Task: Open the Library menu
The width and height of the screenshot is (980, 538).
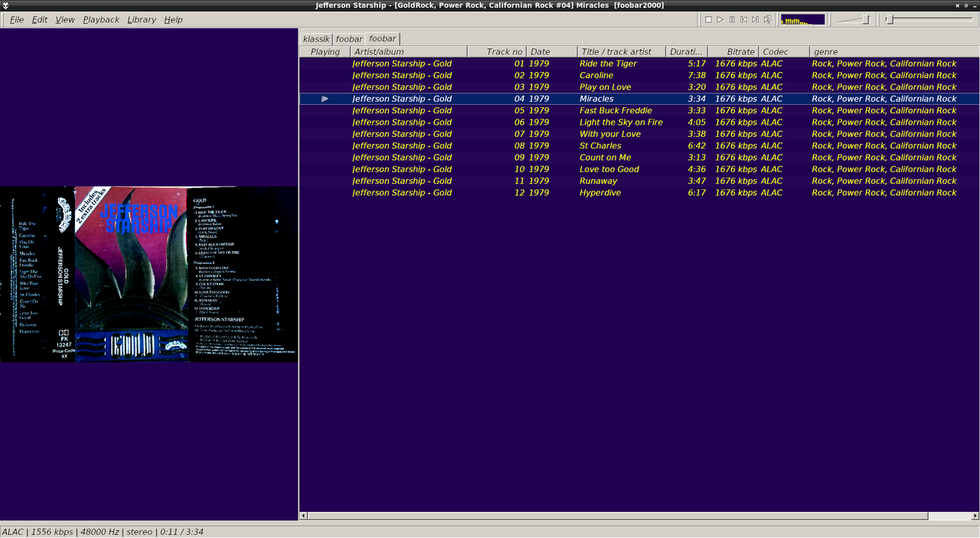Action: click(142, 19)
